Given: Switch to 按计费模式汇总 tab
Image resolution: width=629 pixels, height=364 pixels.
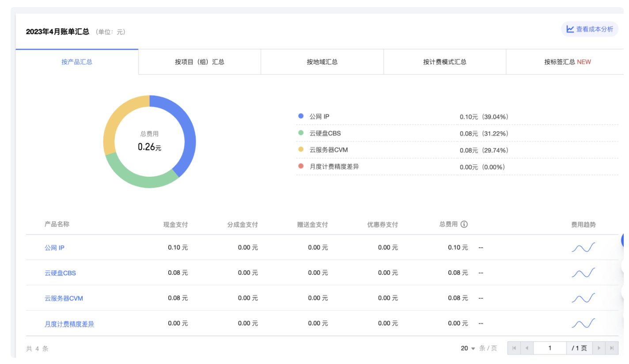Looking at the screenshot, I should tap(445, 62).
